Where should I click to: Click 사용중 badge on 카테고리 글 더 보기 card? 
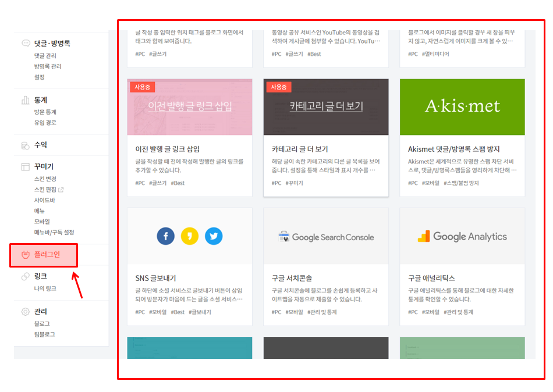tap(279, 87)
